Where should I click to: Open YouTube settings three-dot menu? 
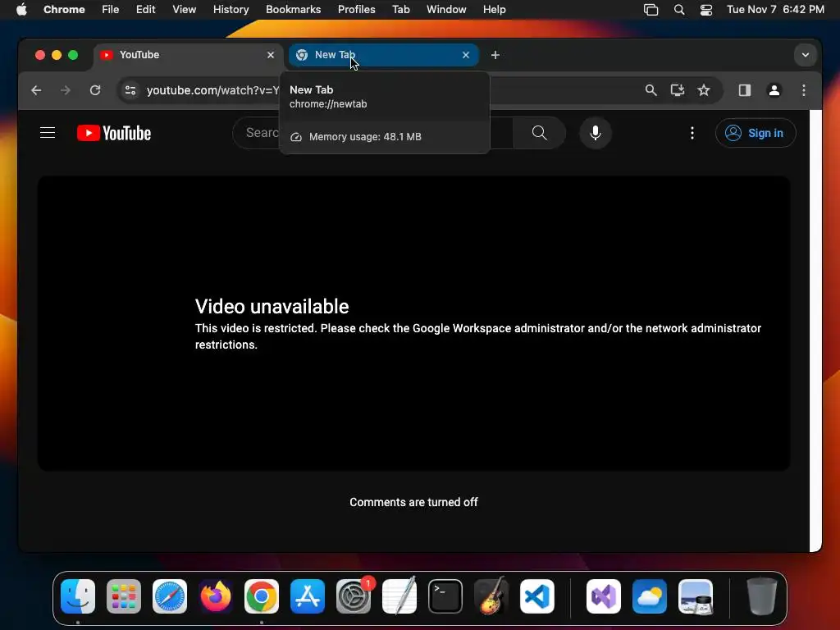click(692, 133)
